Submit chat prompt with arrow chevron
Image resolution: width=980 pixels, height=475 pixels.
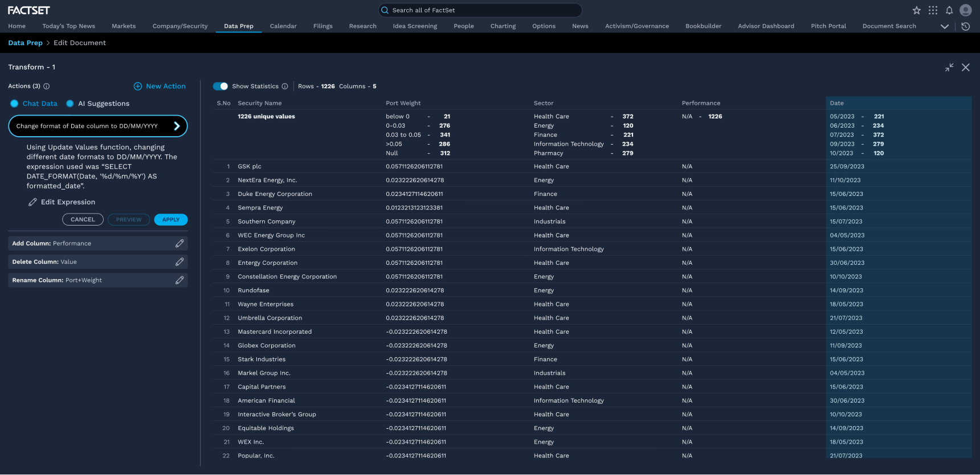point(177,126)
